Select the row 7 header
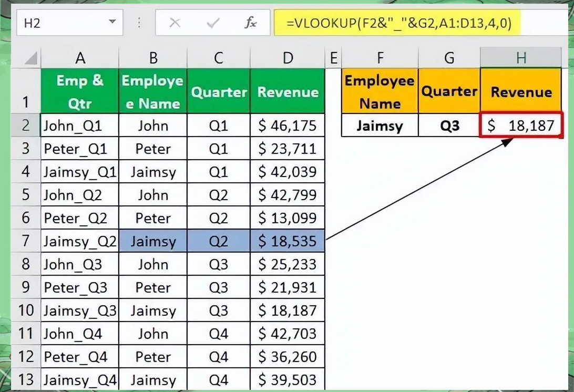Viewport: 574px width, 392px height. pyautogui.click(x=24, y=241)
